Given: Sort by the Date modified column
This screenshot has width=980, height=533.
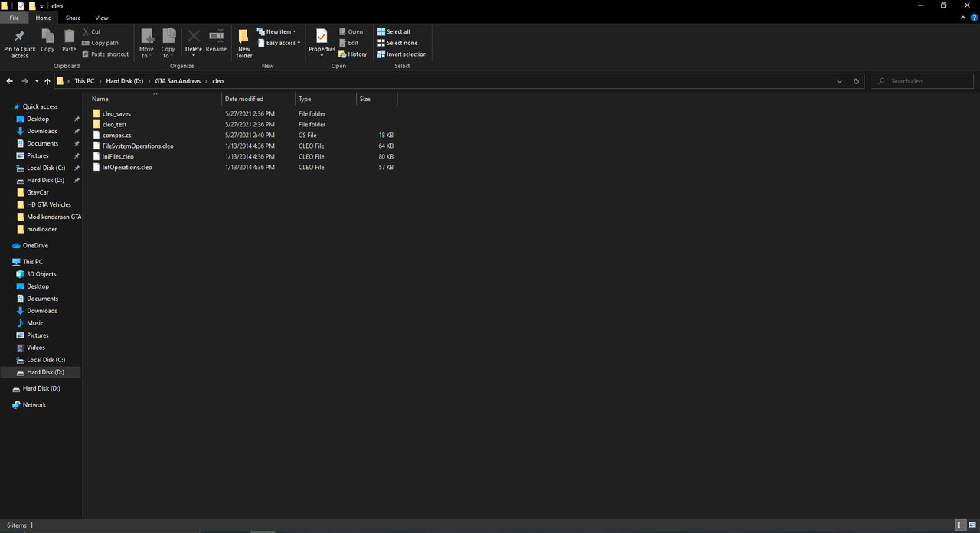Looking at the screenshot, I should pos(258,99).
